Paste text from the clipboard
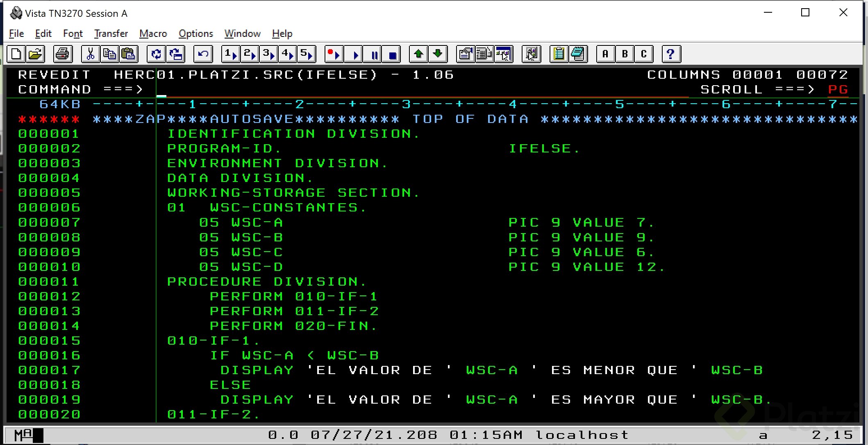 pyautogui.click(x=128, y=54)
